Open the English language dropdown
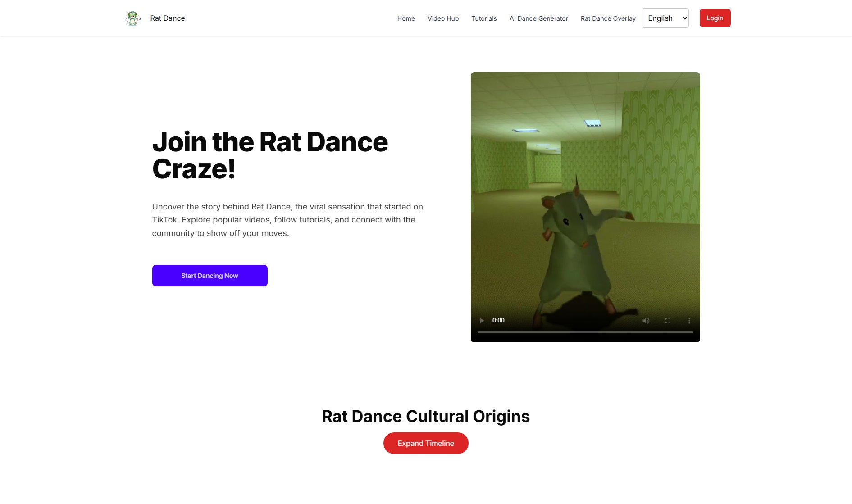The width and height of the screenshot is (852, 504). pos(665,18)
